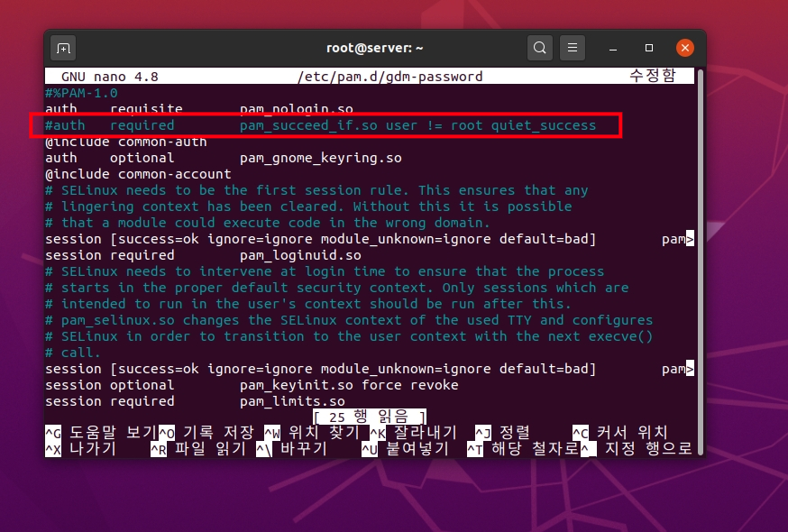Viewport: 788px width, 532px height.
Task: Click @include common-auth line
Action: 126,142
